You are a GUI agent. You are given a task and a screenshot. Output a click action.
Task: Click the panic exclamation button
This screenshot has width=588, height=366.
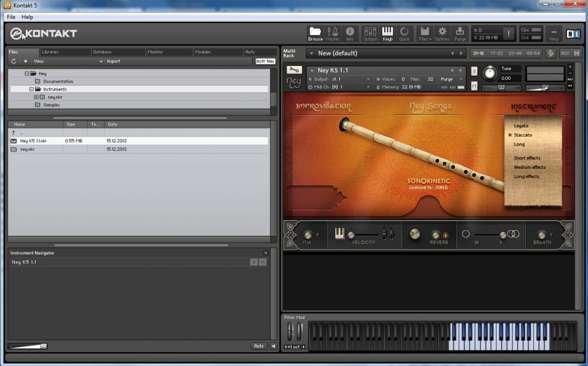tap(509, 34)
